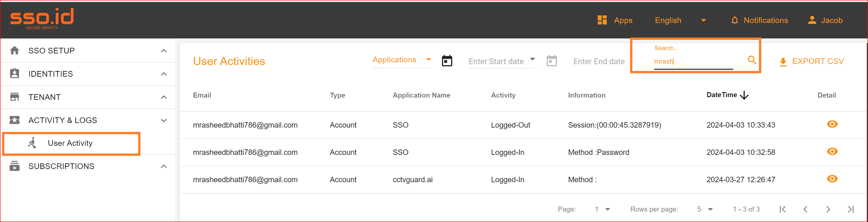Click the SSO Setup home icon
868x222 pixels.
click(15, 50)
